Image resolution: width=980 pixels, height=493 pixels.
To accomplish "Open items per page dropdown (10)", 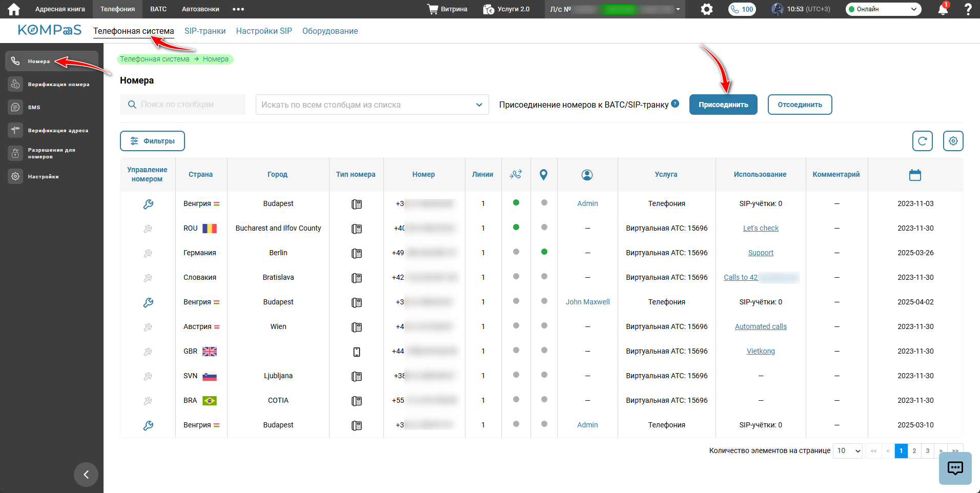I will (848, 451).
